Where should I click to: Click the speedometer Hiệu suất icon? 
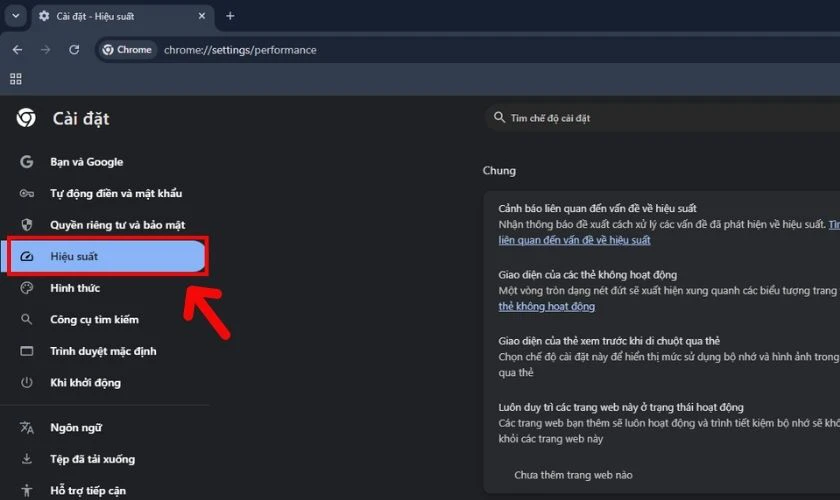tap(26, 257)
